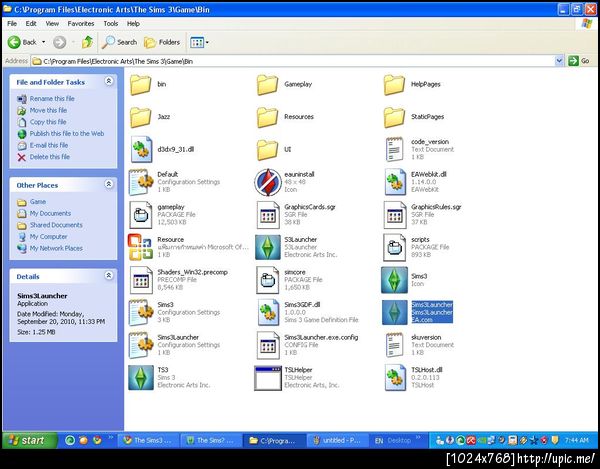This screenshot has height=469, width=600.
Task: Toggle the Folders pane button
Action: [162, 42]
